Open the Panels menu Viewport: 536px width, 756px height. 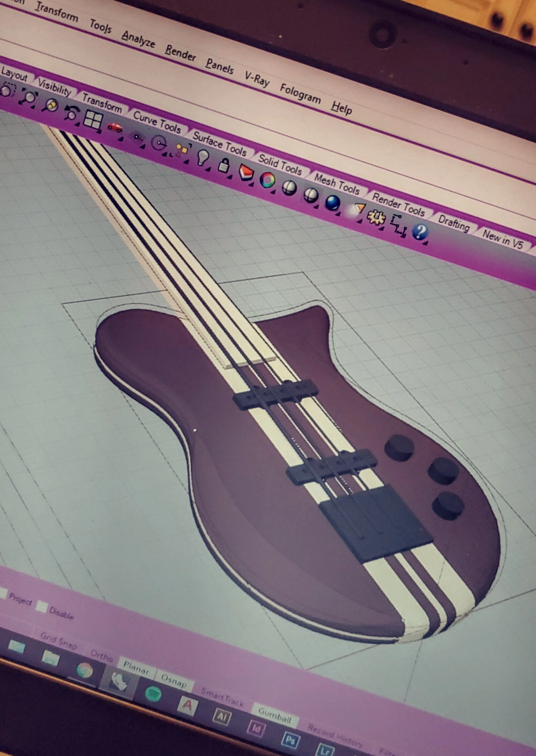[x=219, y=66]
